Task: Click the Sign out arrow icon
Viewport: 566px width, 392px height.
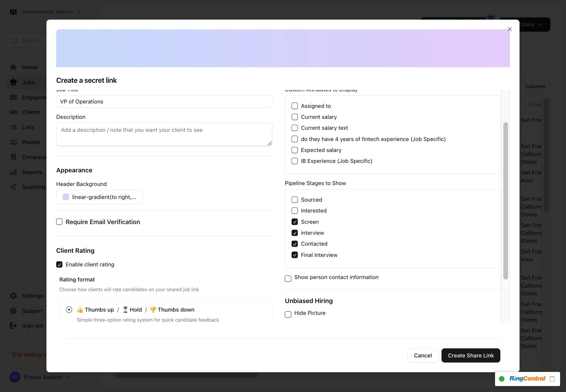Action: (x=13, y=325)
